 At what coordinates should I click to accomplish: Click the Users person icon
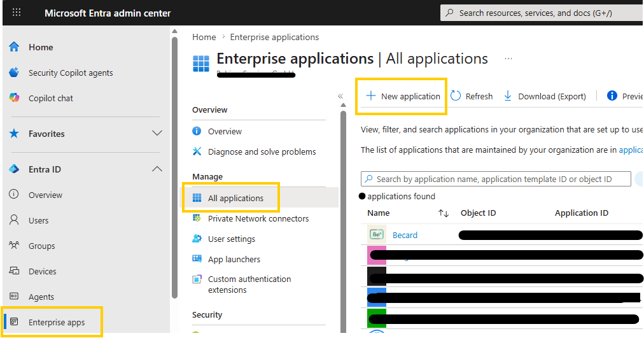click(x=14, y=220)
